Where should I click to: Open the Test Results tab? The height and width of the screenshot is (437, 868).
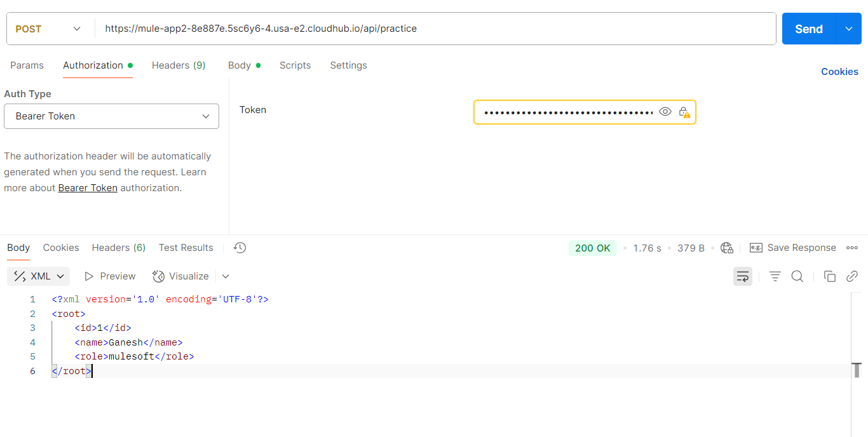(x=186, y=248)
